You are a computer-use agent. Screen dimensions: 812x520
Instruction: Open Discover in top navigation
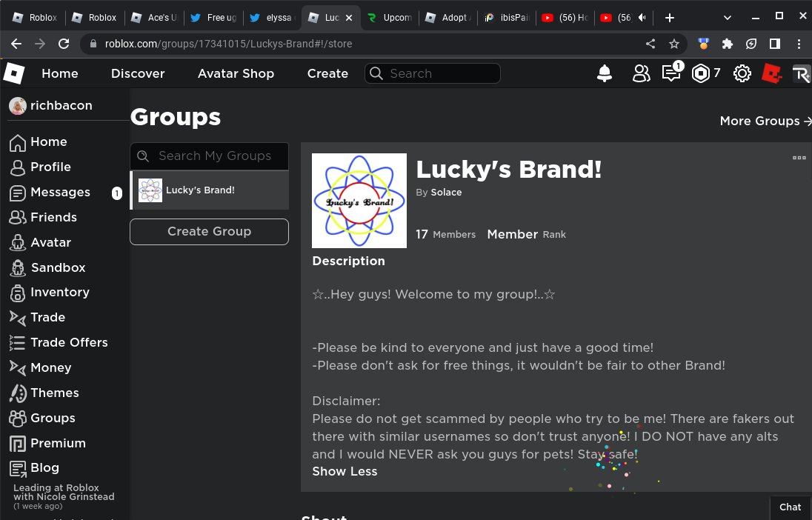tap(138, 73)
